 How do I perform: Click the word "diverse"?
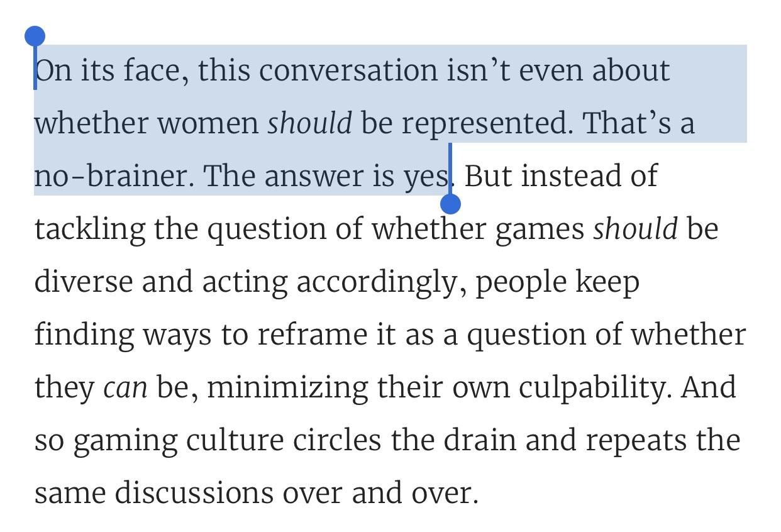(83, 282)
